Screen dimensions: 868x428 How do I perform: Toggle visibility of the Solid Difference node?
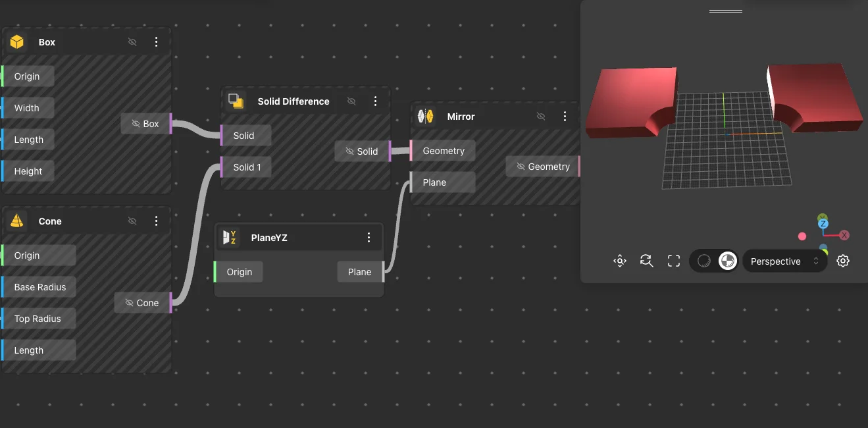coord(351,101)
